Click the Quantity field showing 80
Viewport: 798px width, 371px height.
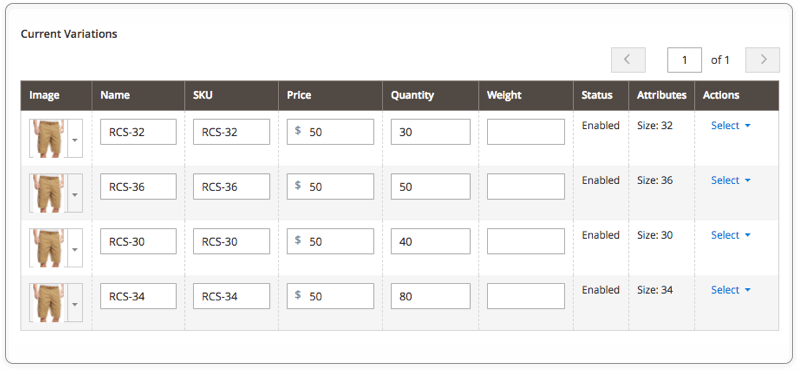pyautogui.click(x=431, y=296)
